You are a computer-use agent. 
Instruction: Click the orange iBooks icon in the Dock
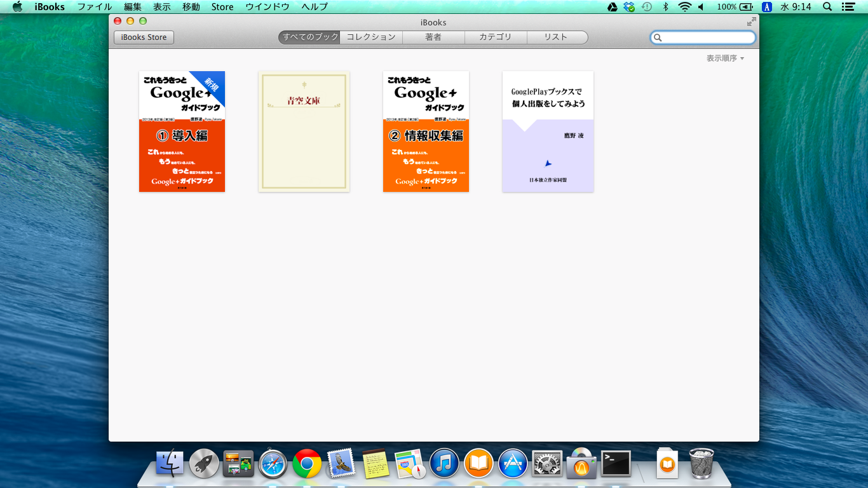[x=478, y=464]
